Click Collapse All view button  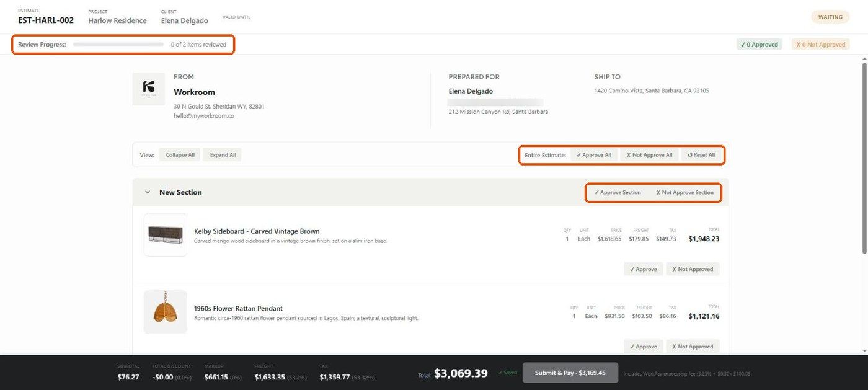(180, 155)
